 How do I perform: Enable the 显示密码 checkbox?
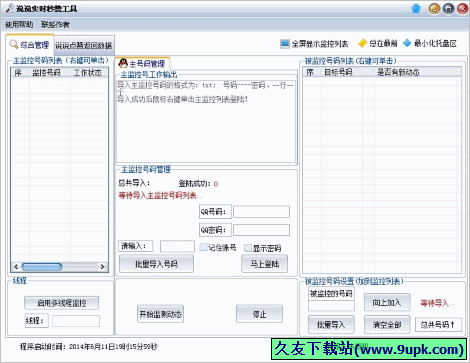coord(248,248)
